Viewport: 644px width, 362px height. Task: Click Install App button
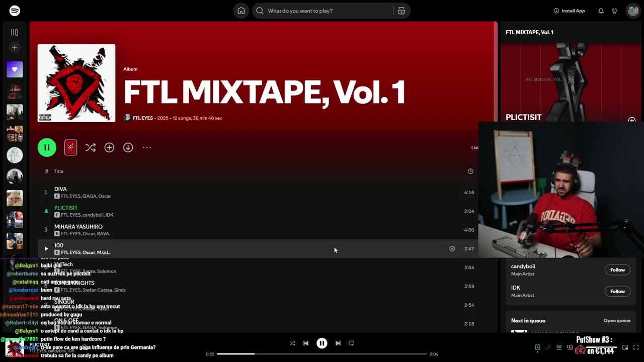[569, 11]
